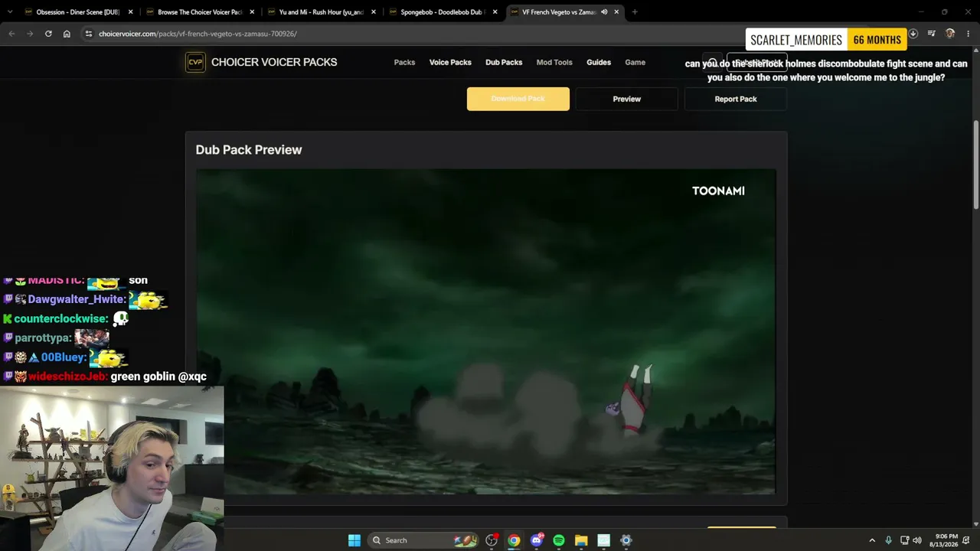Open the media controls icon in toolbar
Viewport: 980px width, 551px height.
(932, 34)
